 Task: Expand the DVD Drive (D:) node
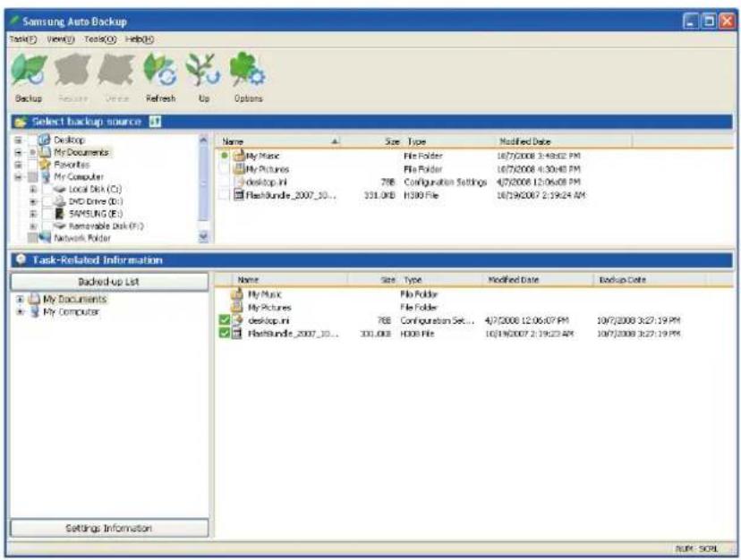33,201
